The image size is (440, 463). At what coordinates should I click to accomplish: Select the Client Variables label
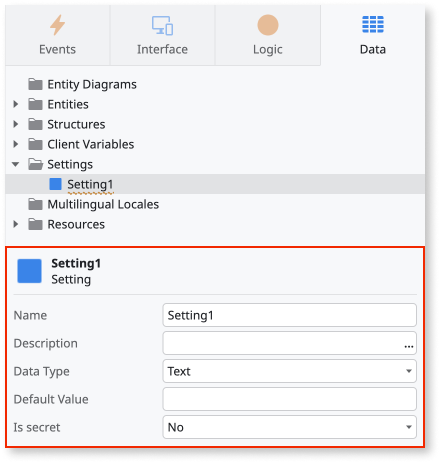pos(91,144)
